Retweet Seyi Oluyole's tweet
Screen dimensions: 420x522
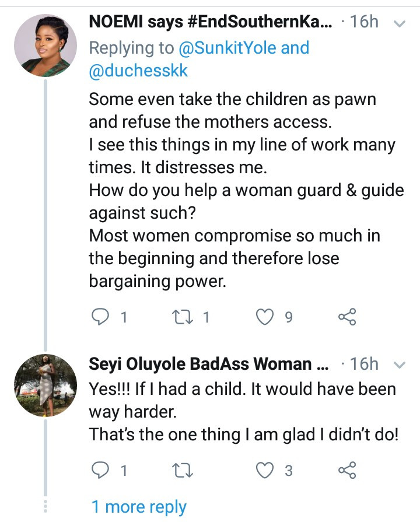tap(183, 470)
